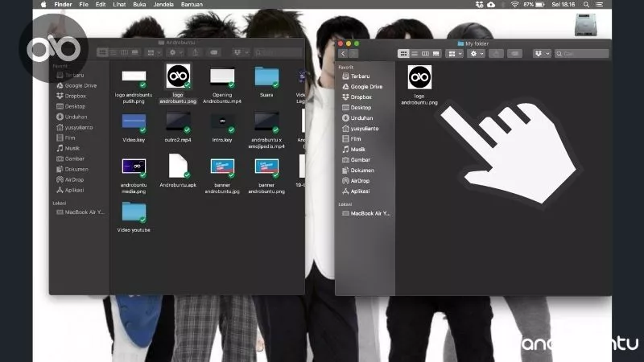The image size is (644, 362).
Task: Select the Video youtube folder
Action: [x=134, y=217]
